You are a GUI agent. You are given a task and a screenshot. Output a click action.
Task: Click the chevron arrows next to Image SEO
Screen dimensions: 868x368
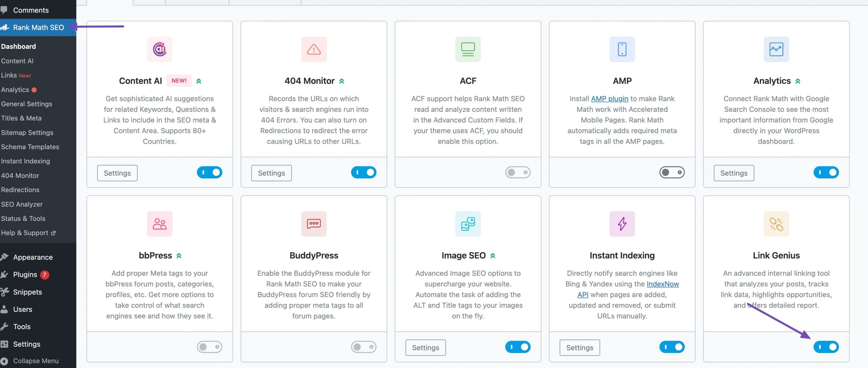click(493, 256)
